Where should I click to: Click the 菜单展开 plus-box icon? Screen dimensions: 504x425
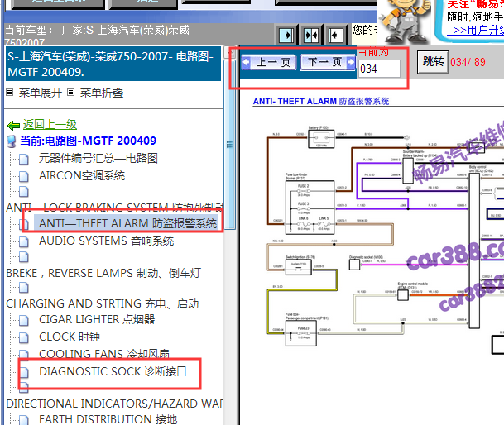[x=10, y=93]
